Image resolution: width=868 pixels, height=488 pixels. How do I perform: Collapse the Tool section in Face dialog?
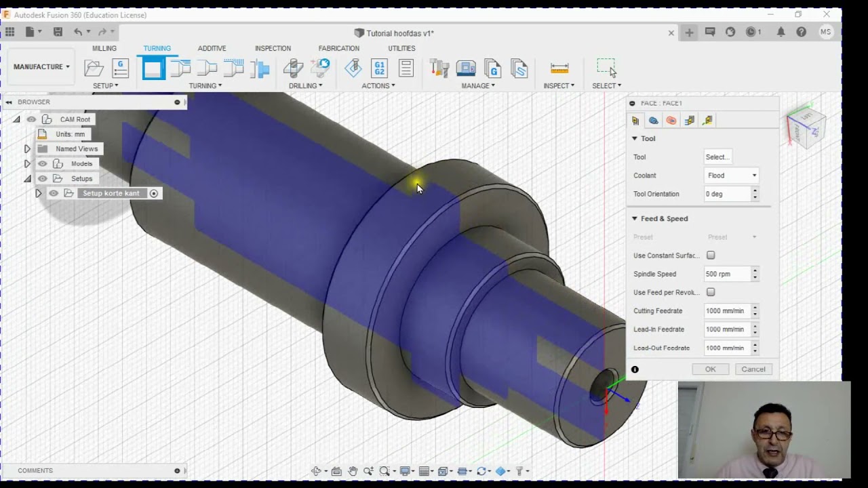click(635, 139)
